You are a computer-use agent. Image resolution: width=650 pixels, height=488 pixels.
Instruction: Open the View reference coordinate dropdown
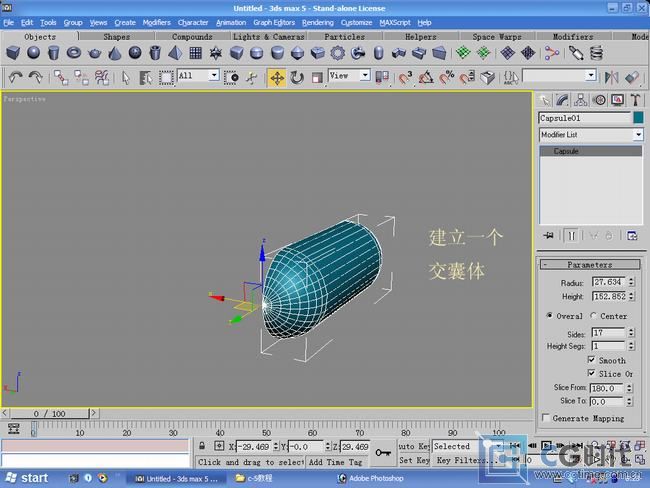[365, 75]
